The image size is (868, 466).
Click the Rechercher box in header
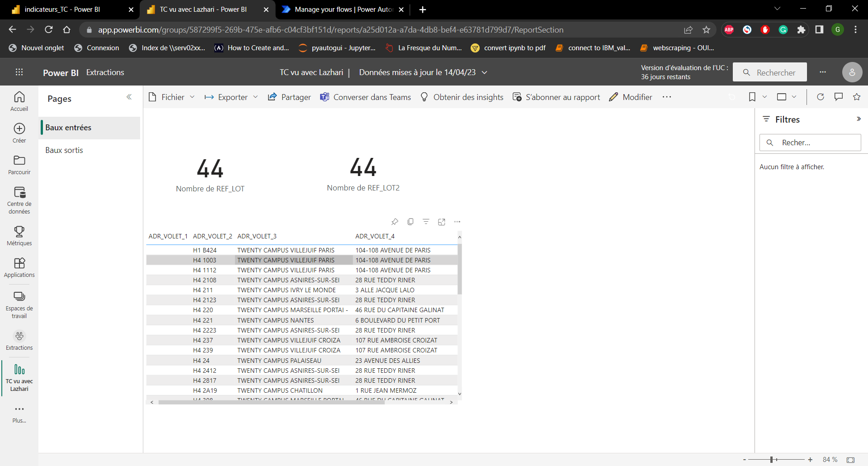click(770, 72)
